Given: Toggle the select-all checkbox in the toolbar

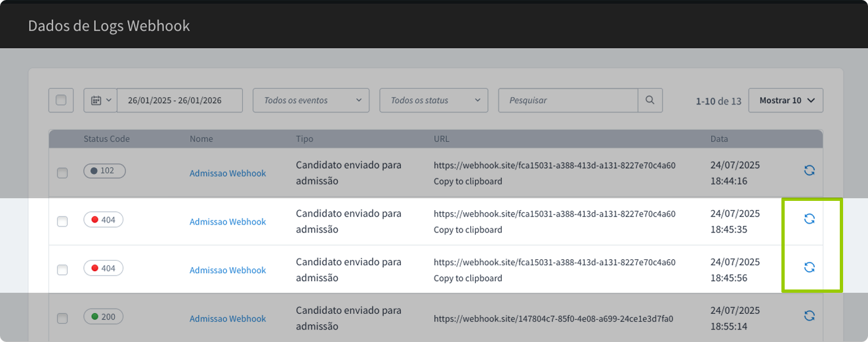Looking at the screenshot, I should (x=61, y=100).
